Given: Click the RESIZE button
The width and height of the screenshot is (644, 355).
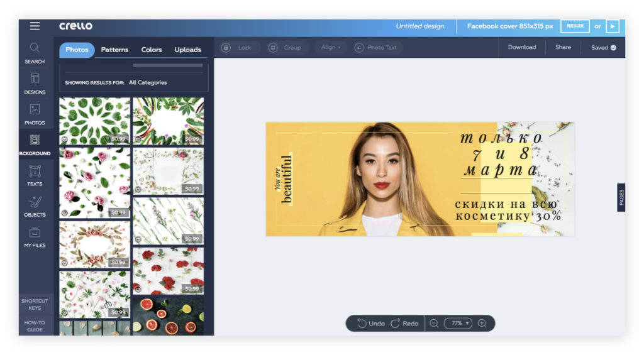Looking at the screenshot, I should [x=575, y=26].
